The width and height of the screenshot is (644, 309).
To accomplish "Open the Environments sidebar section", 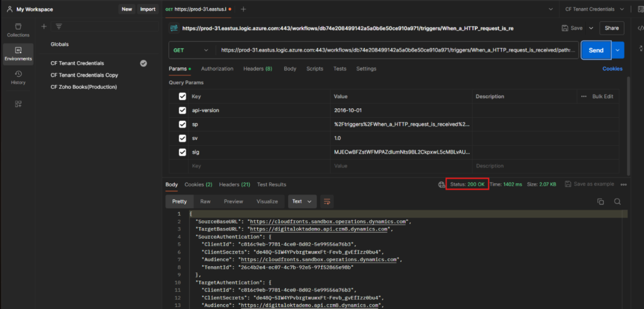I will coord(18,54).
